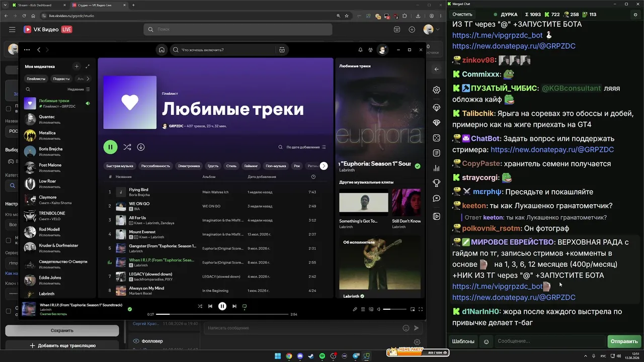Viewport: 644px width, 362px height.
Task: Open the Spotify three-dot app menu
Action: (x=27, y=50)
